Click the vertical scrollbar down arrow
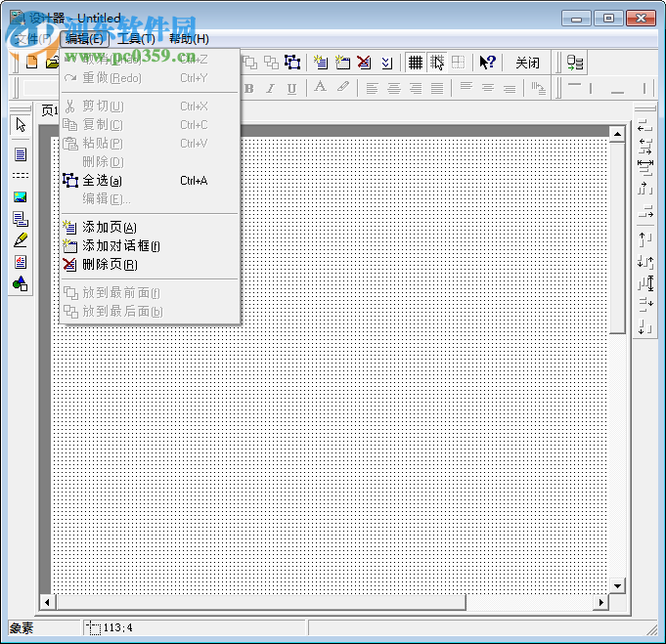Viewport: 666px width, 644px height. (x=617, y=586)
